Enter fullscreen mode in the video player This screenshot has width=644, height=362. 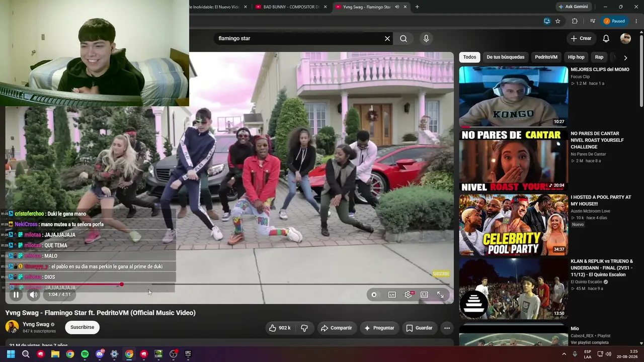point(440,295)
